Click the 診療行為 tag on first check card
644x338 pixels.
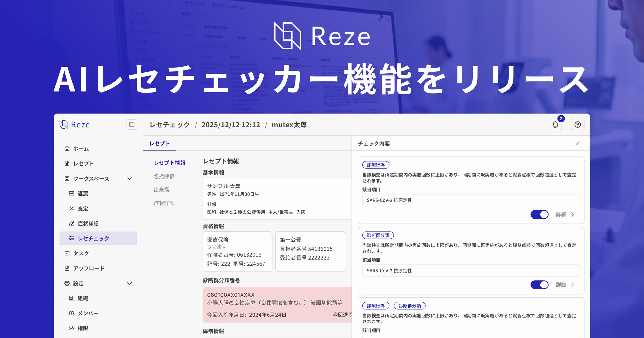[376, 165]
